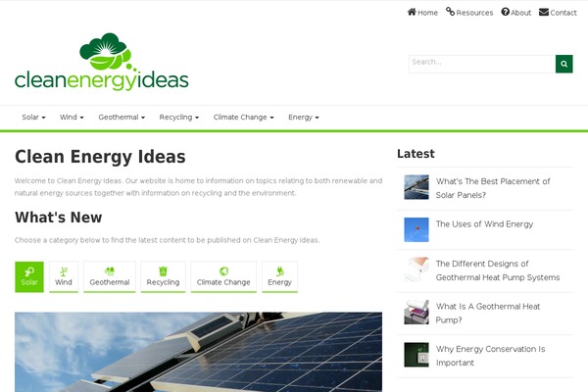Click the large solar panels featured image
Viewport: 588px width, 392px height.
198,352
